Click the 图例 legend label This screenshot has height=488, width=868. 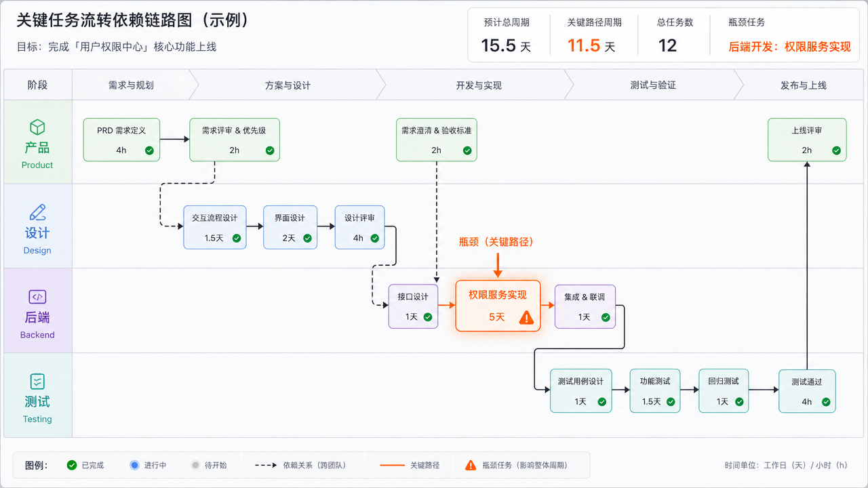(37, 465)
